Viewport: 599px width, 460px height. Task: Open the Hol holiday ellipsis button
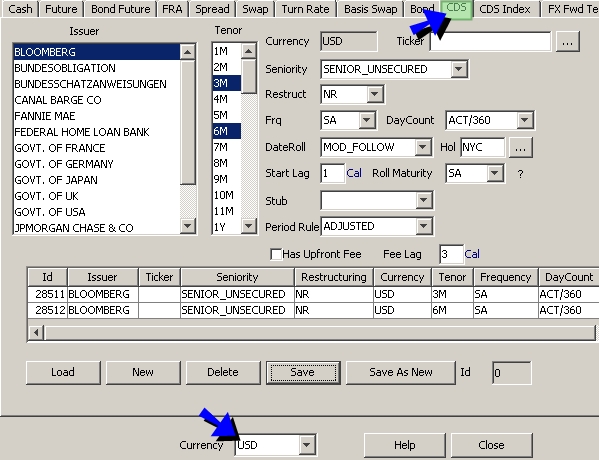click(520, 147)
